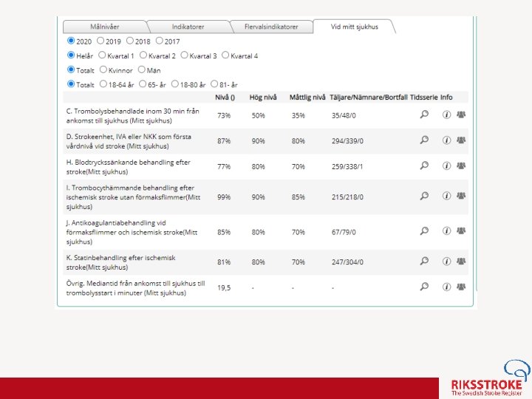Viewport: 532px width, 399px height.
Task: Click value 35/48/0 in row C
Action: click(x=344, y=116)
